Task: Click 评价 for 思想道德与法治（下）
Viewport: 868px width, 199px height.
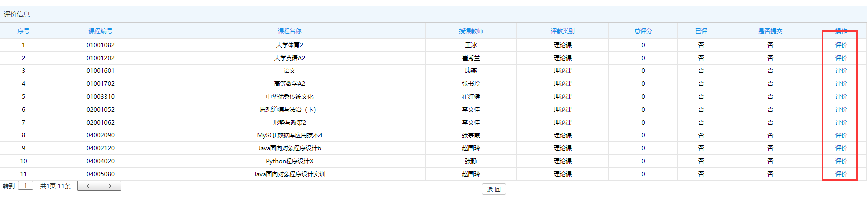Action: [841, 110]
